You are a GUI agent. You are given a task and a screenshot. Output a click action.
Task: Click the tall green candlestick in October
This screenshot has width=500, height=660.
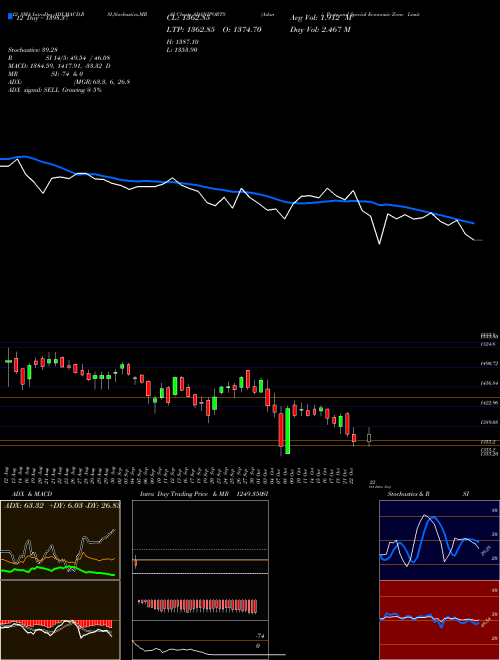(x=288, y=431)
